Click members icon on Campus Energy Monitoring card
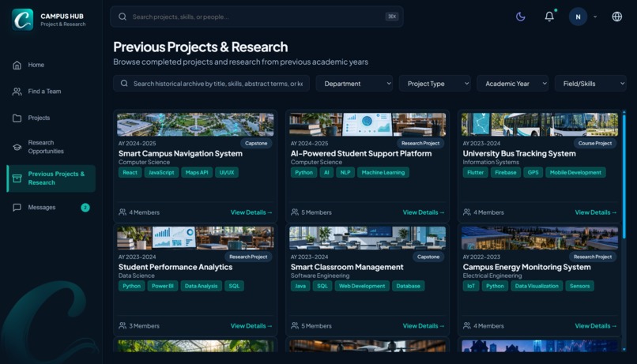Viewport: 637px width, 364px height. (x=467, y=325)
